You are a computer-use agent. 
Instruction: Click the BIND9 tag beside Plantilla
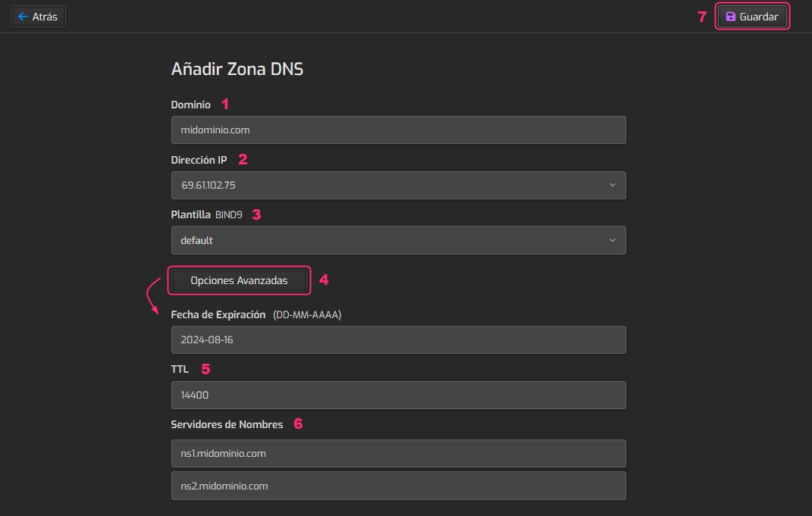(229, 215)
